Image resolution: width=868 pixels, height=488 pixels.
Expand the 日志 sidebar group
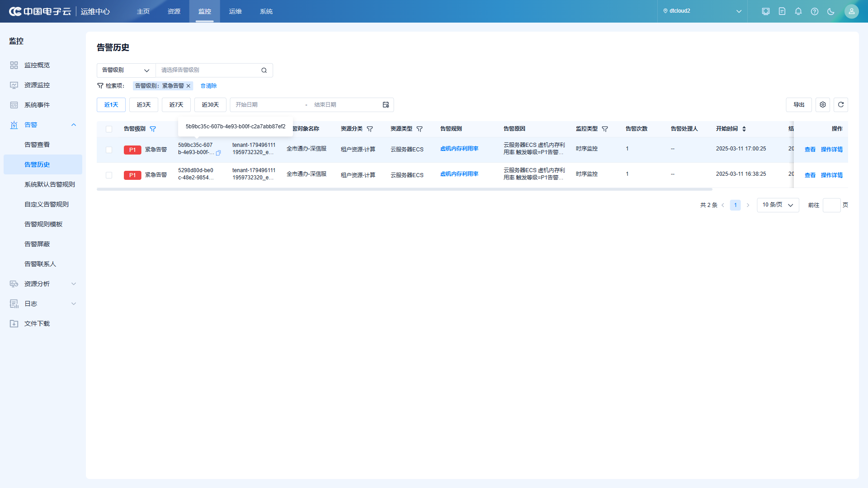point(74,304)
